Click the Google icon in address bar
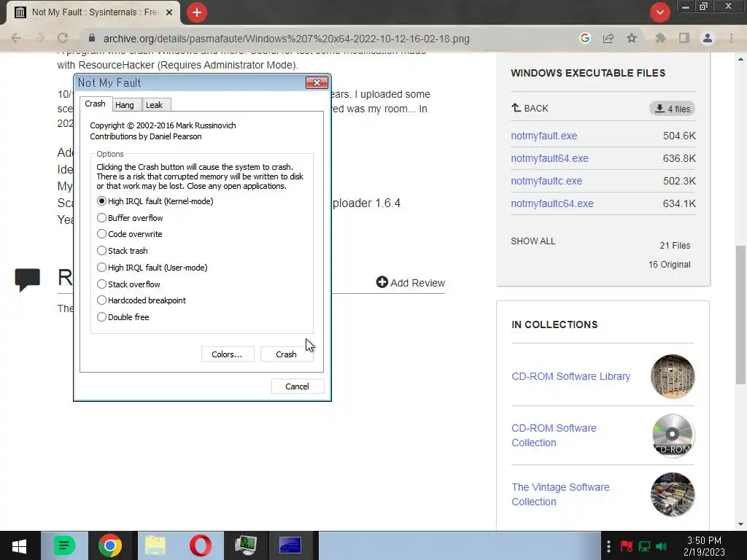Screen dimensions: 747x560 [585, 38]
